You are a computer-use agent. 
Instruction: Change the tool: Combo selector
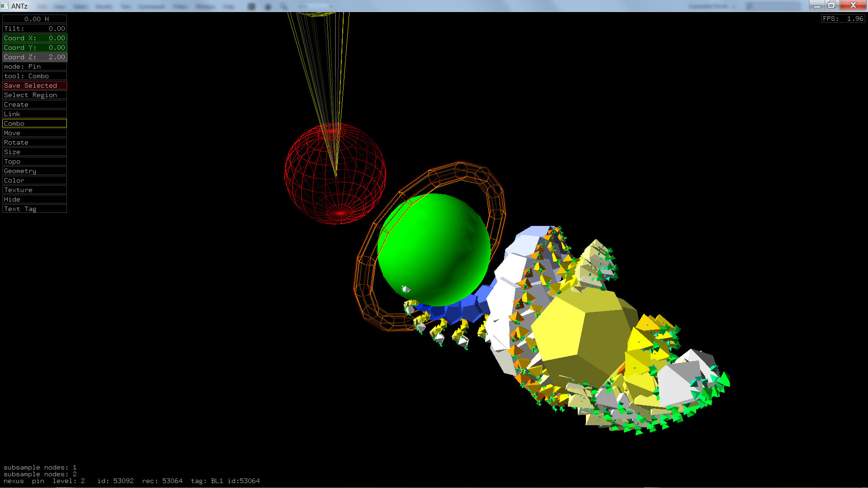34,76
